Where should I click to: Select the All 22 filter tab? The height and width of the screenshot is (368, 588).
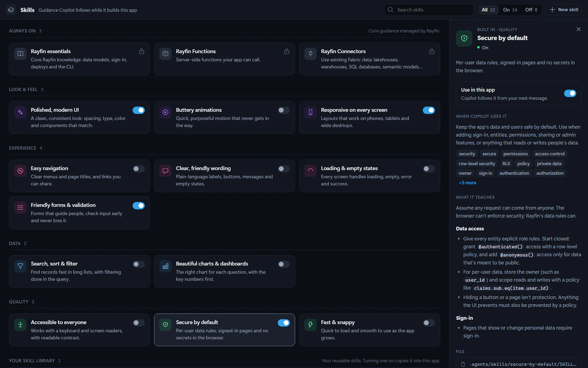[488, 10]
